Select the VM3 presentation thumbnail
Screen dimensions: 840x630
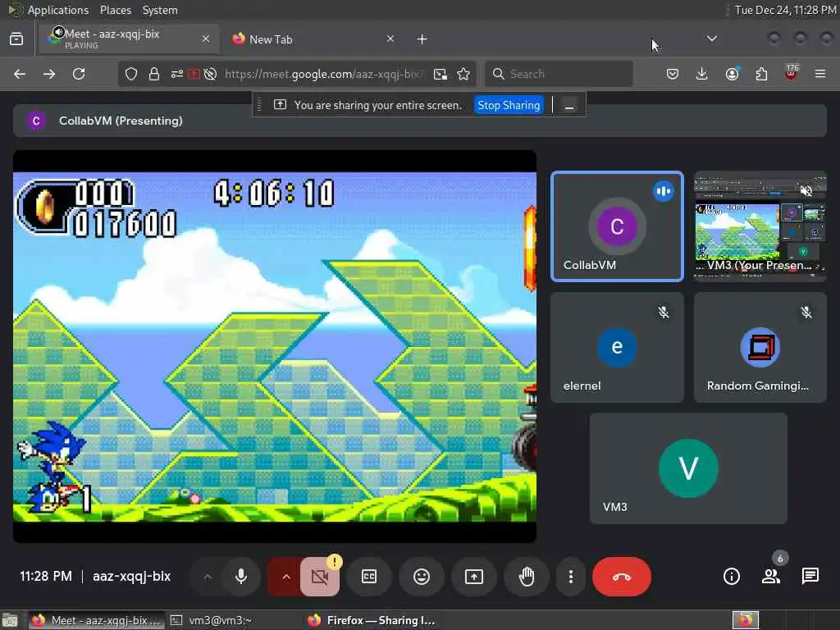pyautogui.click(x=760, y=226)
